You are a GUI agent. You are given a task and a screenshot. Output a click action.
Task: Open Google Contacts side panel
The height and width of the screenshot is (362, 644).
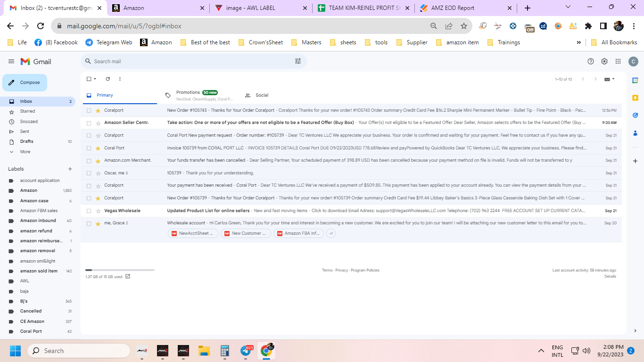coord(635,132)
